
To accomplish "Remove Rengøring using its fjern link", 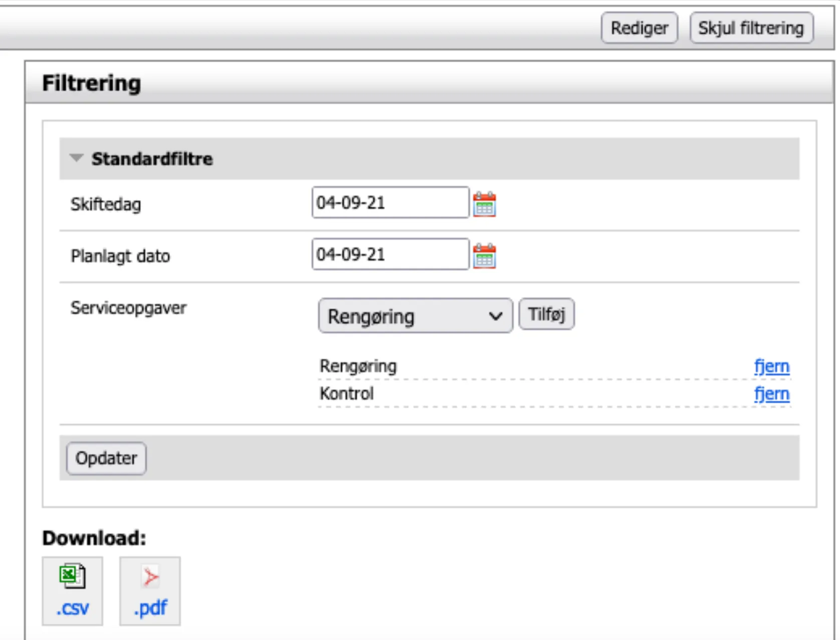I will (x=771, y=367).
